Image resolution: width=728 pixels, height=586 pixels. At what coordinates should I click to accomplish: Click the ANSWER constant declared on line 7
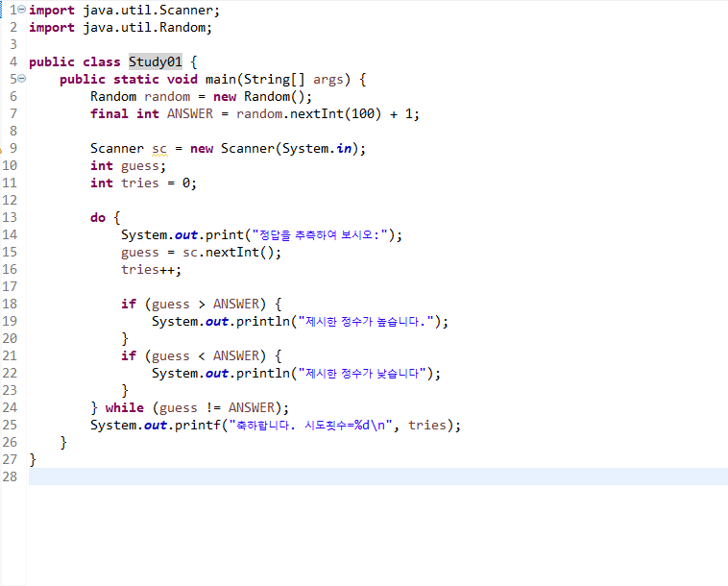[x=190, y=113]
